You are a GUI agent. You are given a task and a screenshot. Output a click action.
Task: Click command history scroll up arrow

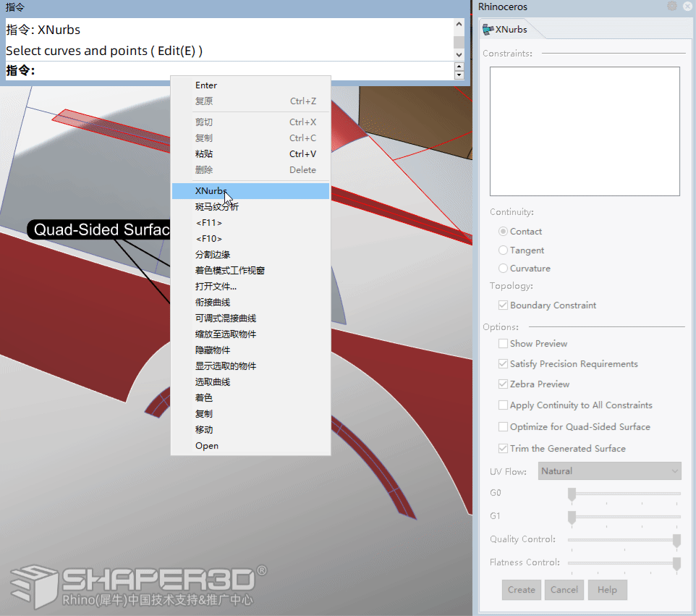pos(459,24)
